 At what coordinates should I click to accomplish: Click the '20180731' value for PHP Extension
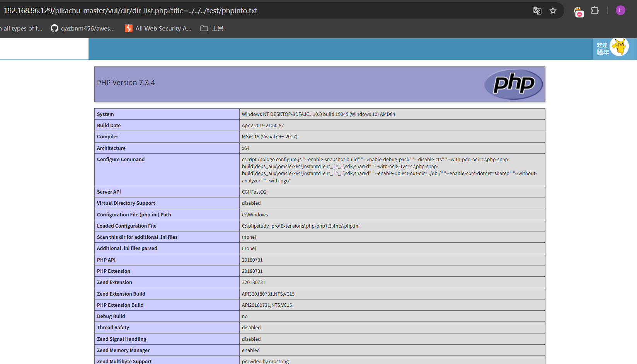tap(252, 271)
